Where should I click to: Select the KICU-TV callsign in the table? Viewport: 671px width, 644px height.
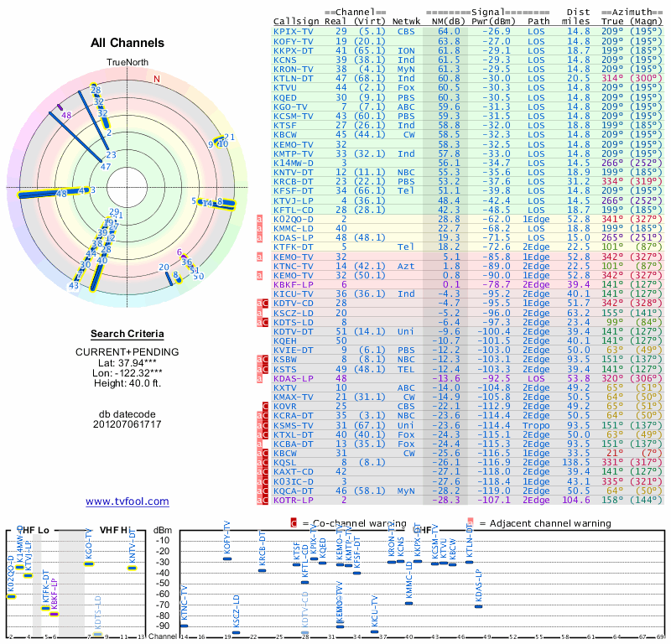pyautogui.click(x=293, y=294)
